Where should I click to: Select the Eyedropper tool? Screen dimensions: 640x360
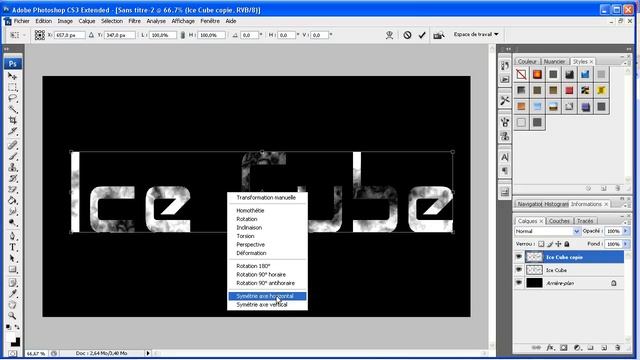tap(13, 294)
